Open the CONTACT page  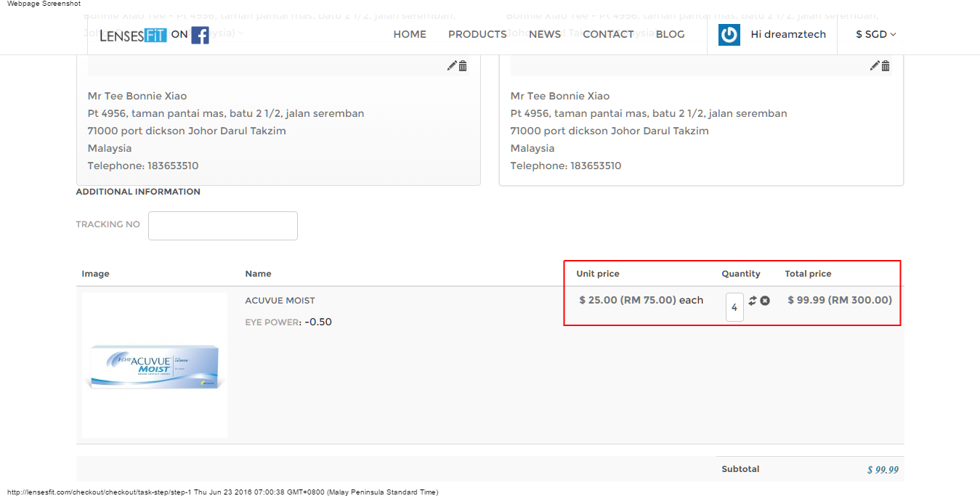point(608,34)
